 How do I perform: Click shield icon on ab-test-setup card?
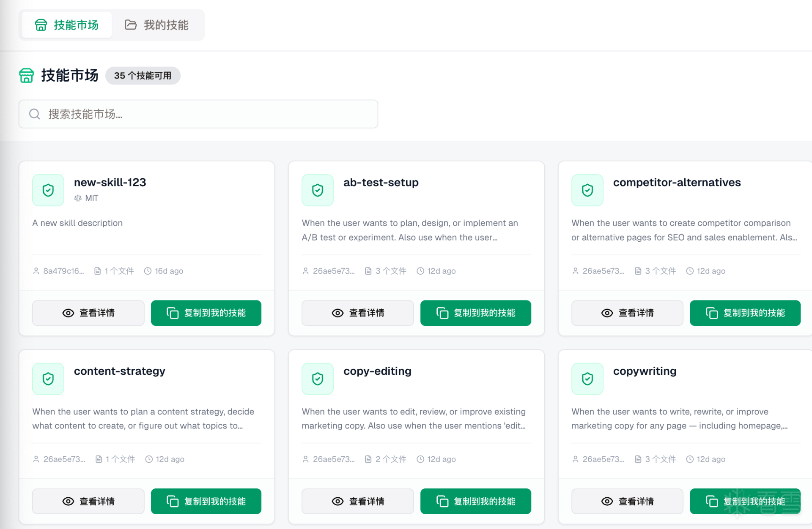pos(318,190)
